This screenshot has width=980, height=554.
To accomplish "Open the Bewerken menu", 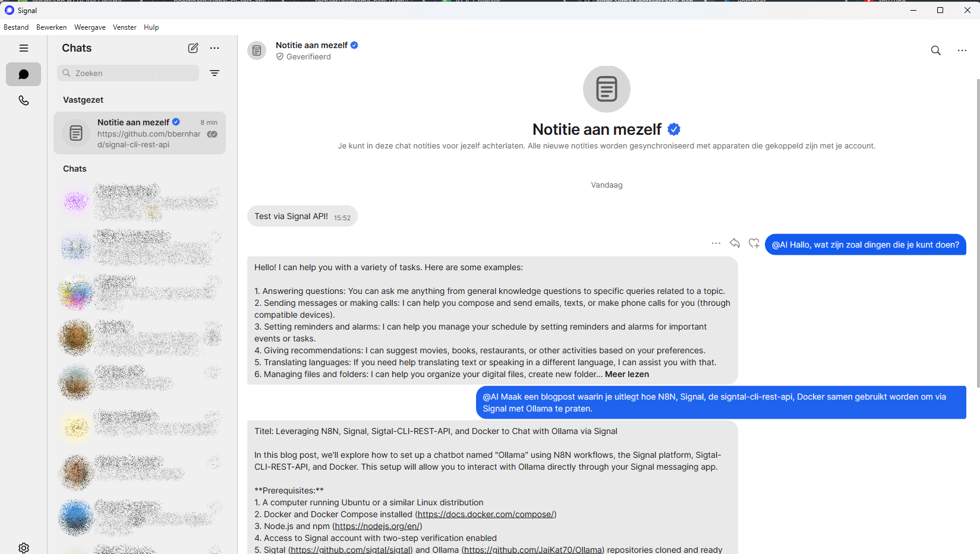I will (x=52, y=27).
